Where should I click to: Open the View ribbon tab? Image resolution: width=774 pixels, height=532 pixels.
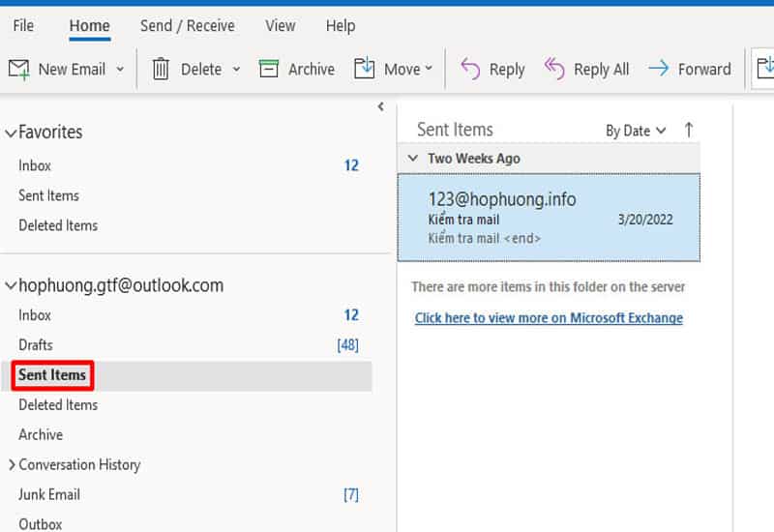(281, 26)
